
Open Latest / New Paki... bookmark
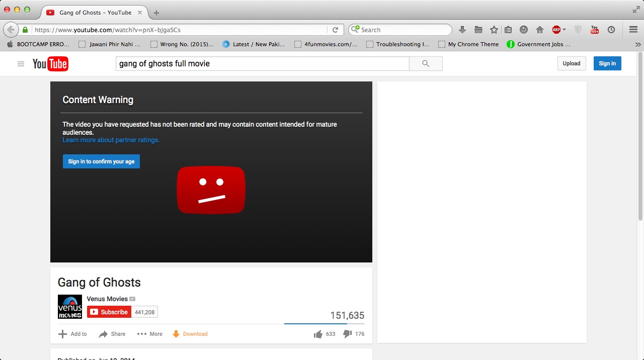pos(254,44)
